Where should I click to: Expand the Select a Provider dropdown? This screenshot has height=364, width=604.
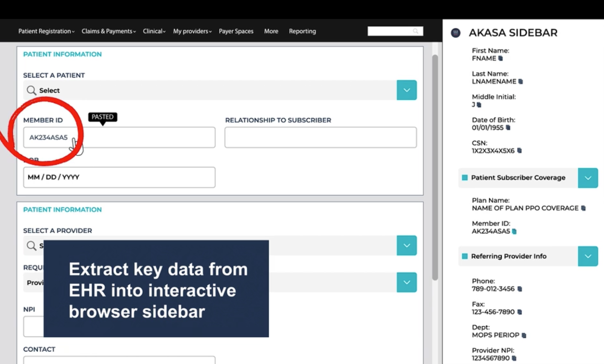click(x=407, y=245)
